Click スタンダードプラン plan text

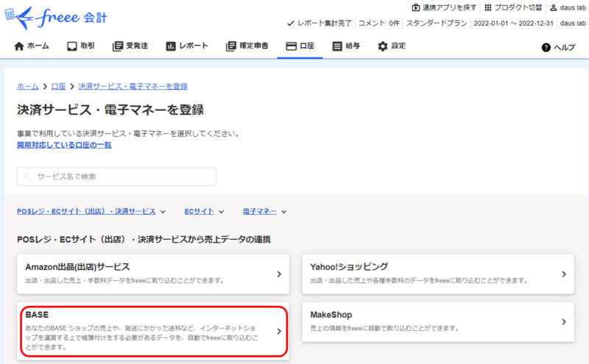pyautogui.click(x=437, y=24)
